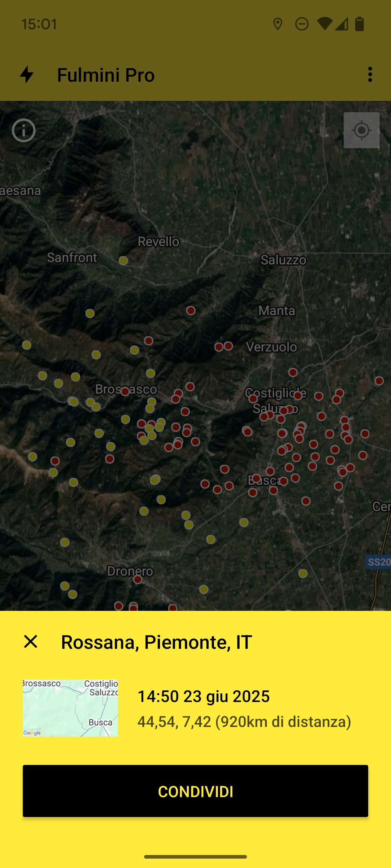Tap the location icon in status bar
The height and width of the screenshot is (868, 391).
[278, 24]
